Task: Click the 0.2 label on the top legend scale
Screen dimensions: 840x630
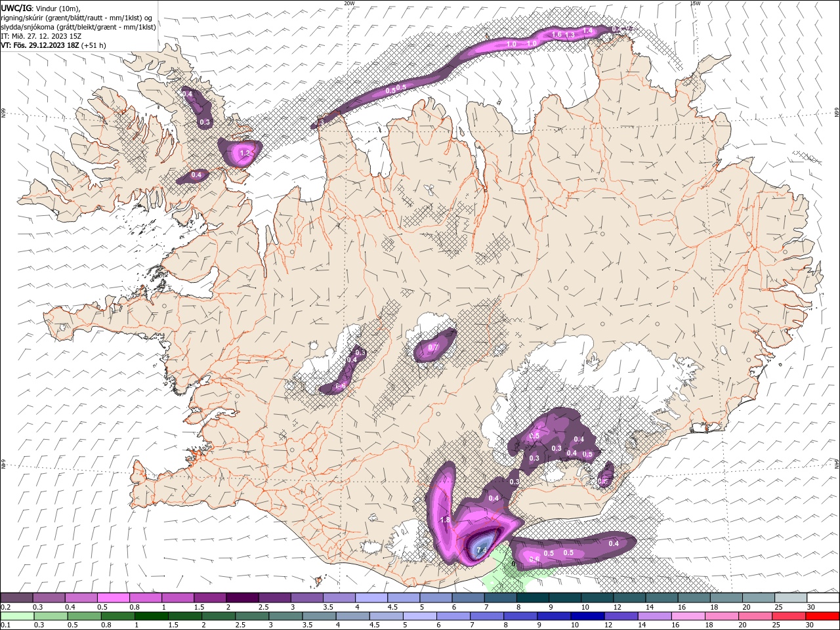Action: pos(4,607)
